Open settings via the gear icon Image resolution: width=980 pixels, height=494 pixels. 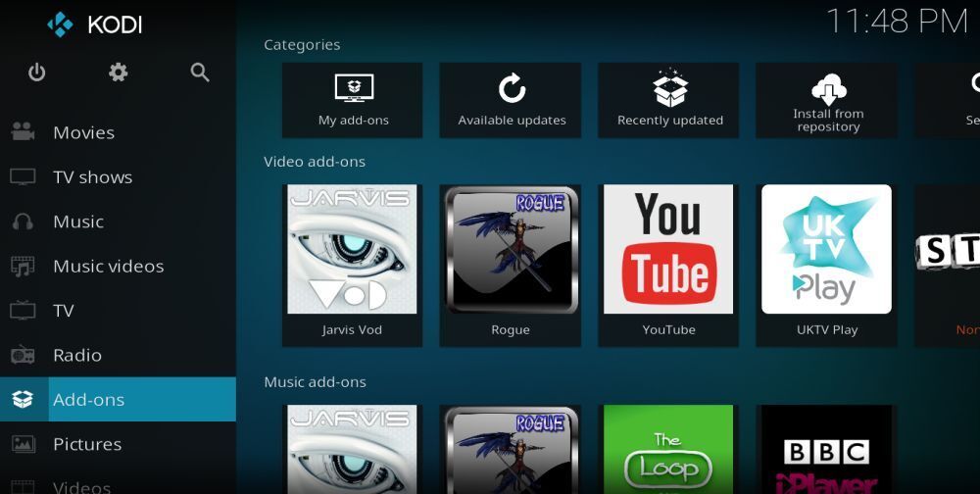[119, 73]
